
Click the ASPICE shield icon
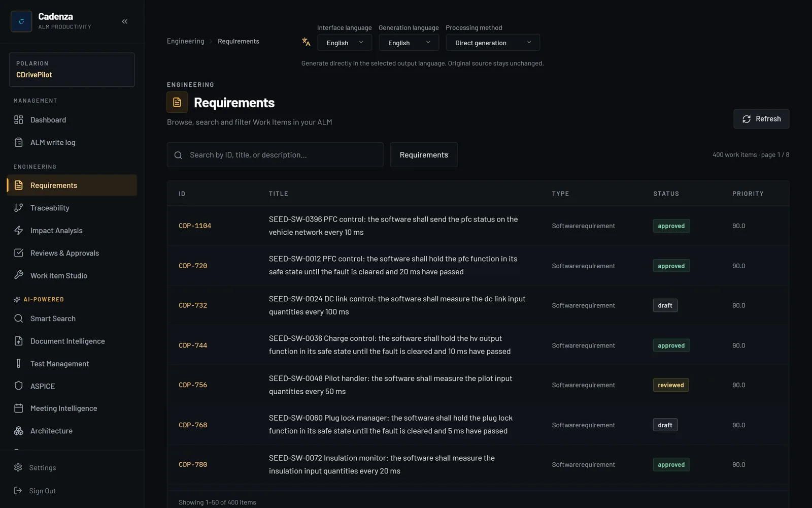pos(19,386)
